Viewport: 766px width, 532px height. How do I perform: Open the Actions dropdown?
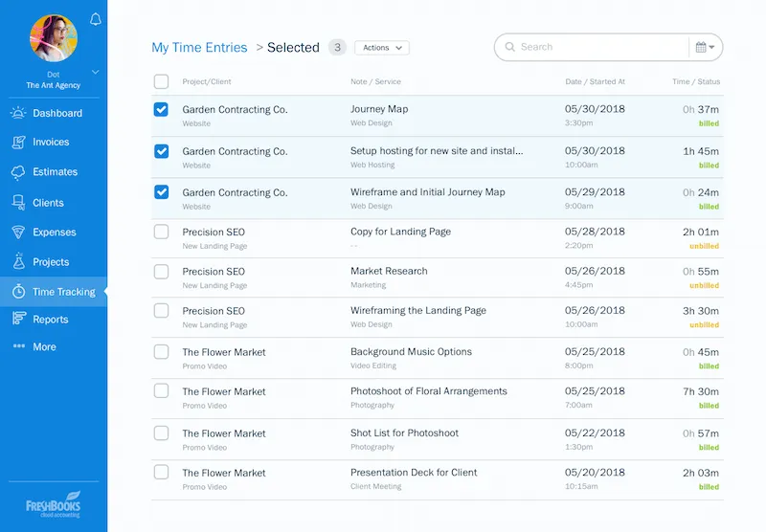click(x=381, y=48)
